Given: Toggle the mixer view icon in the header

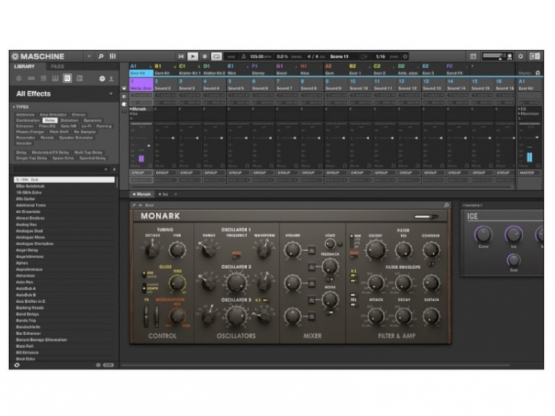Looking at the screenshot, I should coord(113,56).
